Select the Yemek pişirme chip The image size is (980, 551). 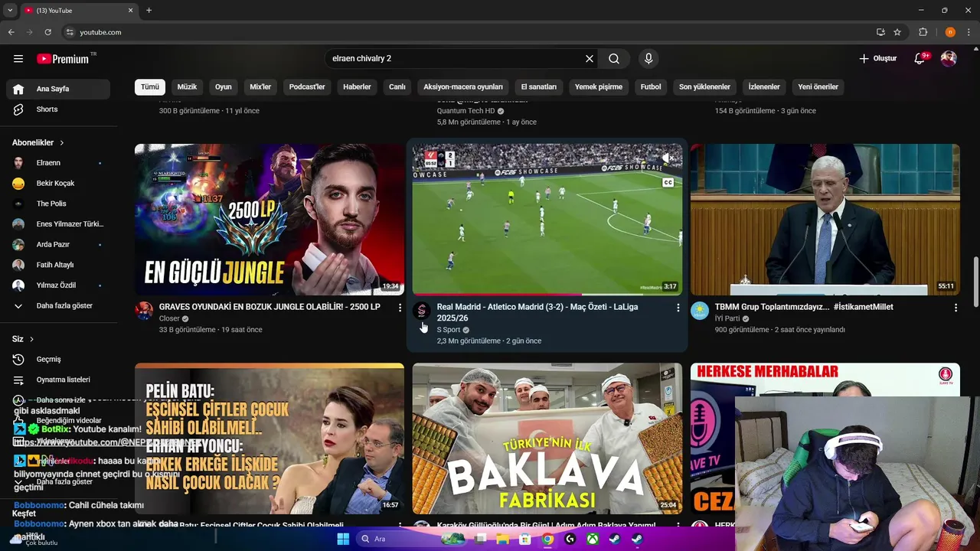point(599,86)
